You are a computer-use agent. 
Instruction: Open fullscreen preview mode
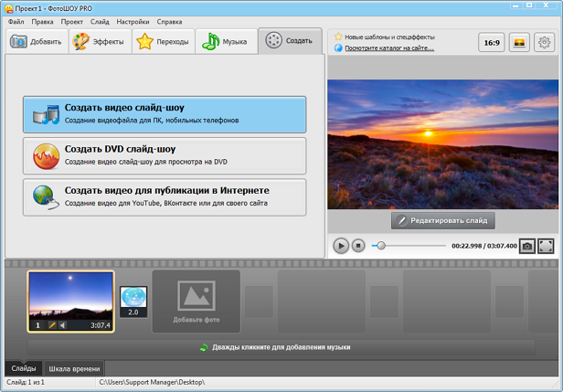click(546, 246)
